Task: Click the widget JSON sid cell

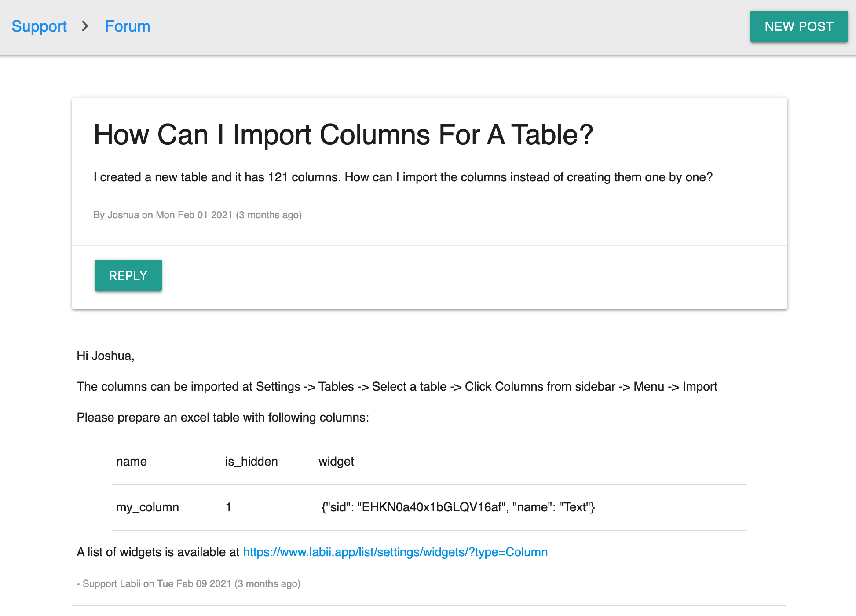Action: 457,507
